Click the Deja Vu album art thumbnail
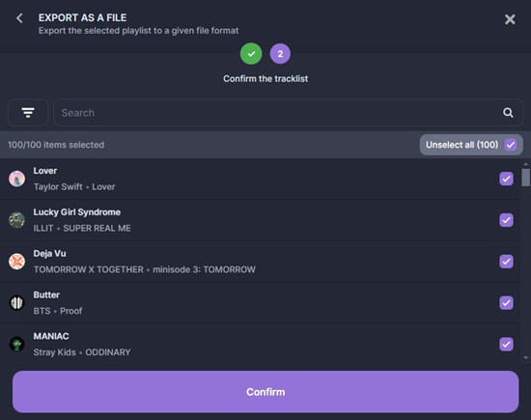The image size is (531, 420). coord(16,261)
